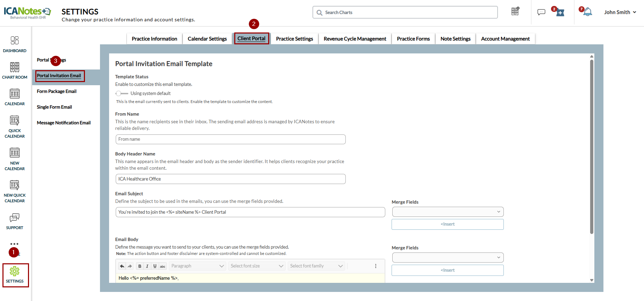
Task: Open Chart Room from the sidebar
Action: (x=15, y=70)
